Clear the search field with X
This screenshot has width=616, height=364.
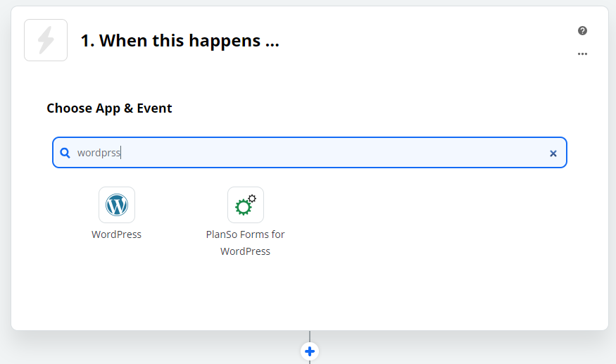(553, 153)
